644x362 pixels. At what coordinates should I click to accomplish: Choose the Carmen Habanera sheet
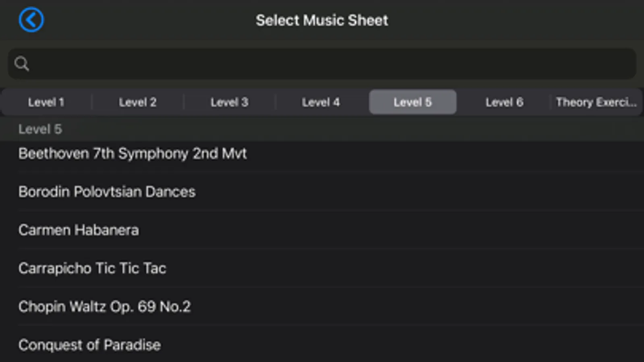79,230
